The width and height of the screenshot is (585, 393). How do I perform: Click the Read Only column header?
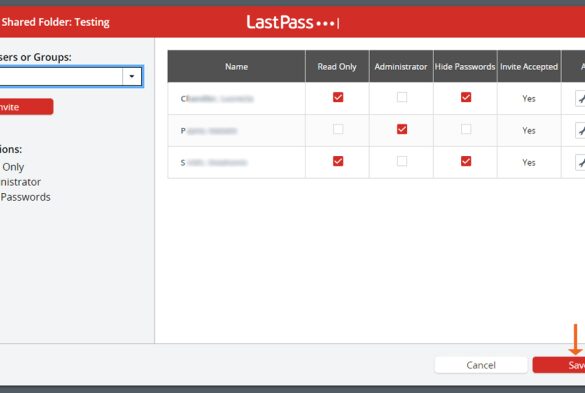coord(337,66)
